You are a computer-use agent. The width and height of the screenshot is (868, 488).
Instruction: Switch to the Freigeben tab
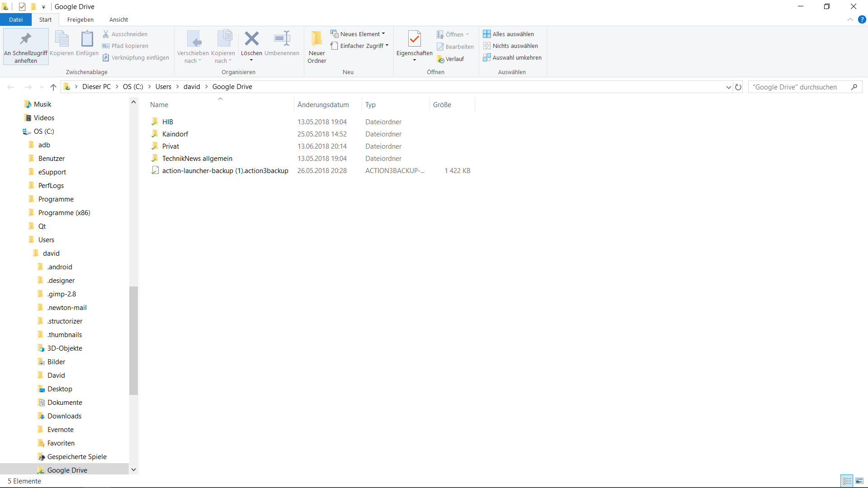pyautogui.click(x=80, y=19)
